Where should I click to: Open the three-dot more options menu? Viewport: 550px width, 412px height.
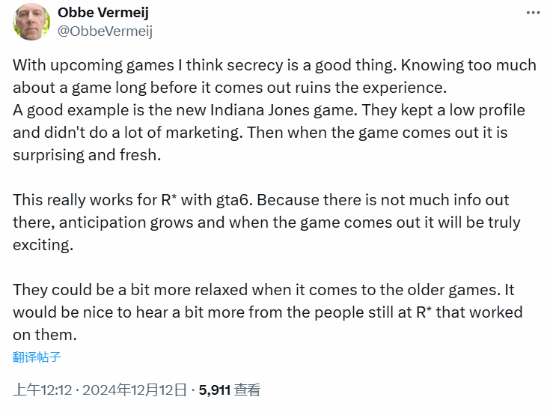pyautogui.click(x=533, y=13)
